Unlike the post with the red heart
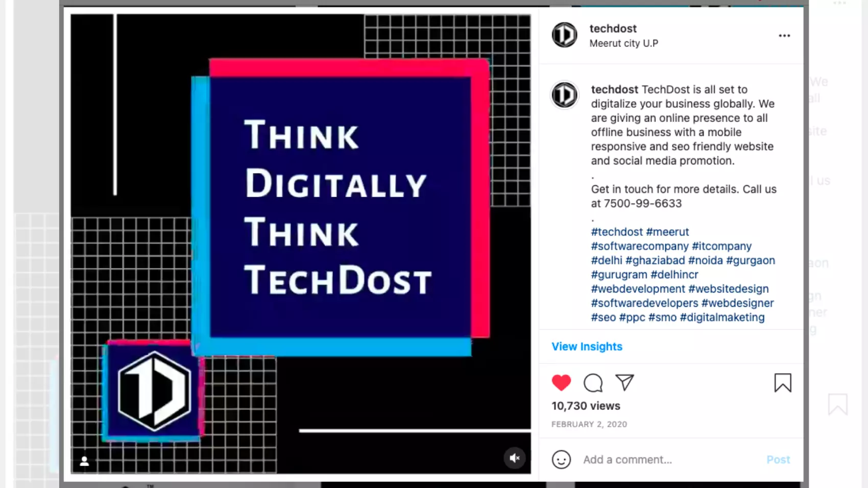This screenshot has height=488, width=868. pyautogui.click(x=561, y=383)
